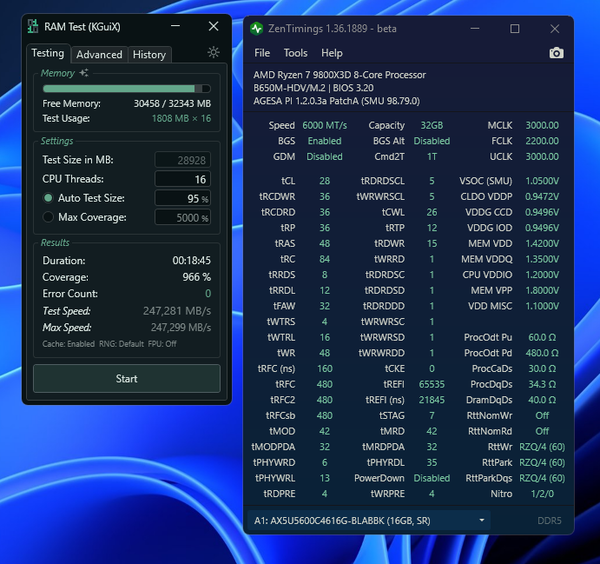Open the Tools menu in ZenTimings
This screenshot has height=564, width=600.
[x=295, y=53]
